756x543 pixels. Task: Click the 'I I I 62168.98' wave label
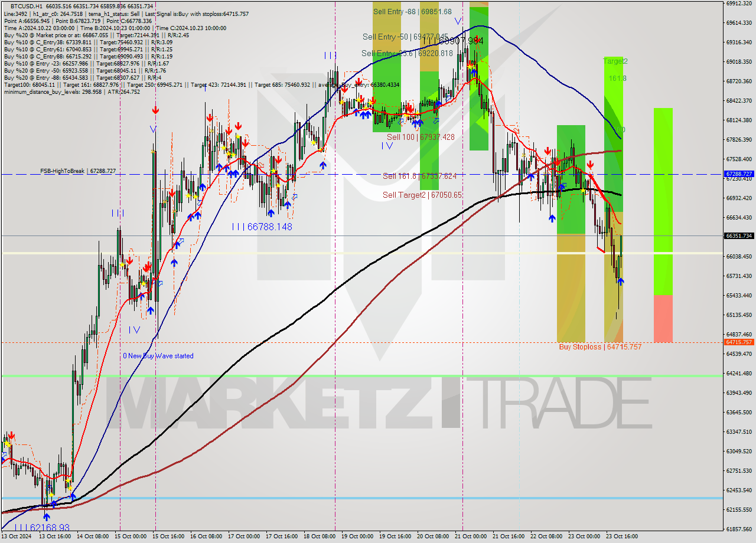click(x=41, y=527)
